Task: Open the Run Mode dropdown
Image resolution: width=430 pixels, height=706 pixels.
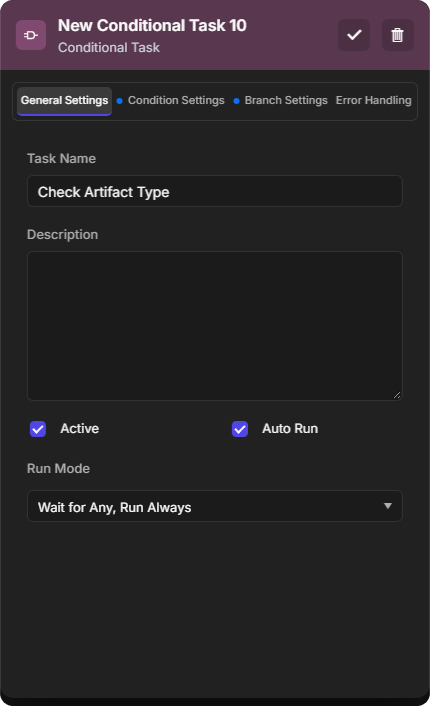Action: (x=215, y=507)
